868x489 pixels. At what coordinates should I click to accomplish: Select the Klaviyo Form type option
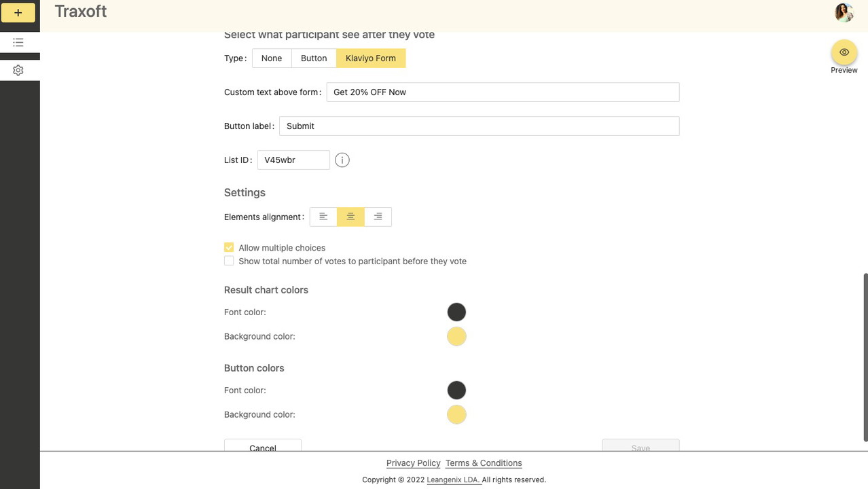371,58
